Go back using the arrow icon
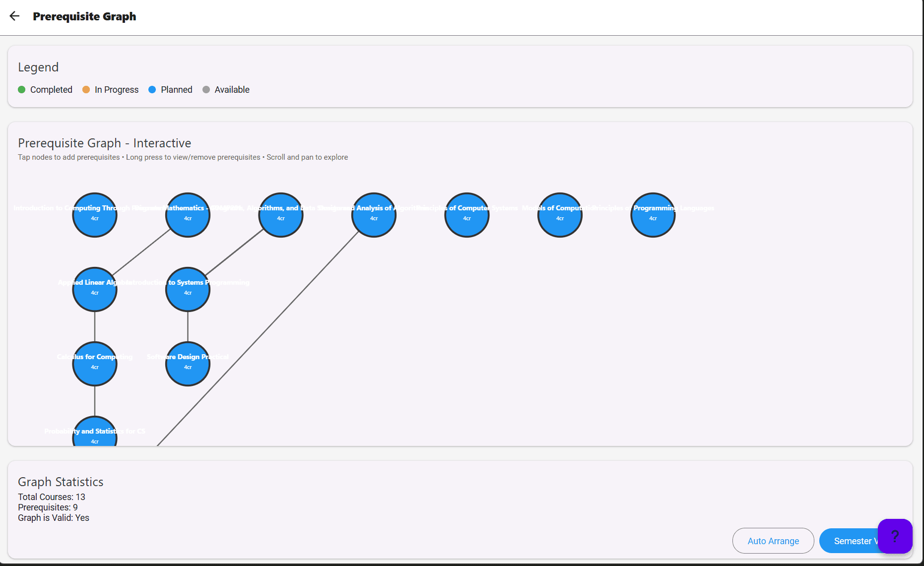The width and height of the screenshot is (924, 566). pyautogui.click(x=15, y=16)
